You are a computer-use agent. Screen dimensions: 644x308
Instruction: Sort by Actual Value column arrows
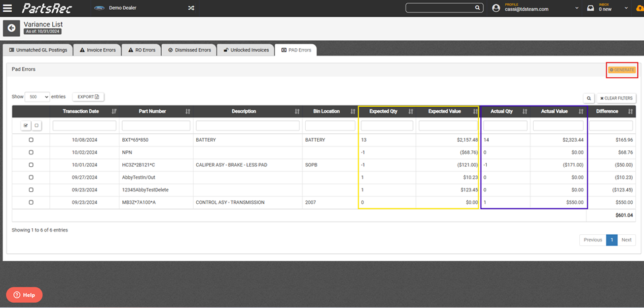(581, 111)
